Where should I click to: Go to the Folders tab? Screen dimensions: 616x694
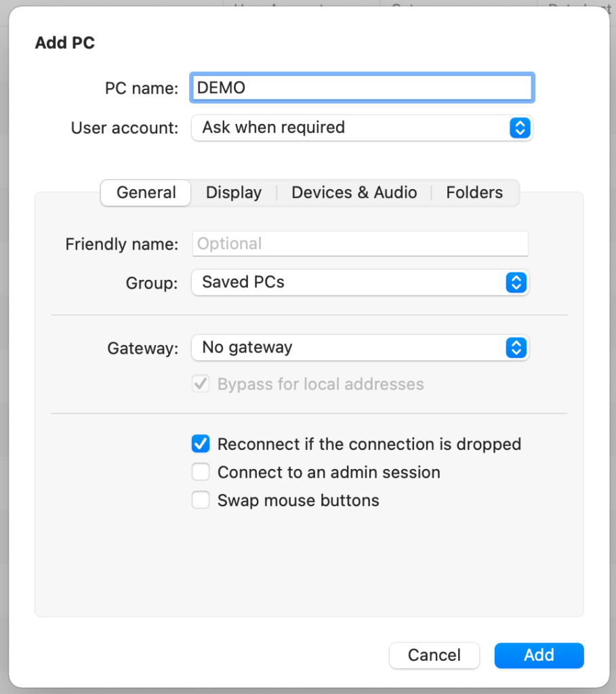[x=474, y=192]
